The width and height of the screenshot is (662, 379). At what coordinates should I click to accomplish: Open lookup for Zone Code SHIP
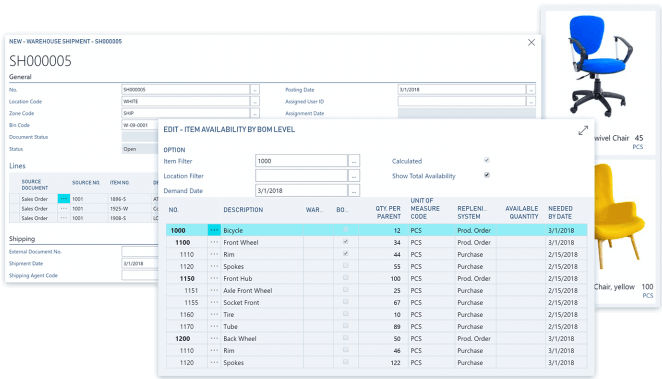click(255, 113)
